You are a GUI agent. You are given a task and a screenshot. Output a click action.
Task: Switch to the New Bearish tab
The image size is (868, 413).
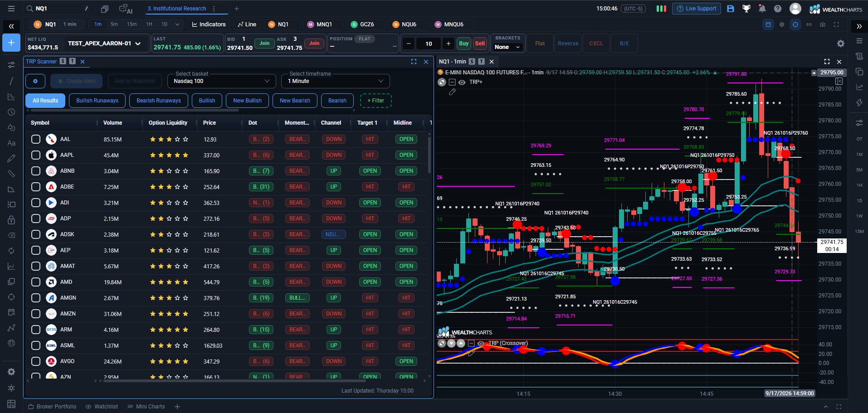coord(295,101)
